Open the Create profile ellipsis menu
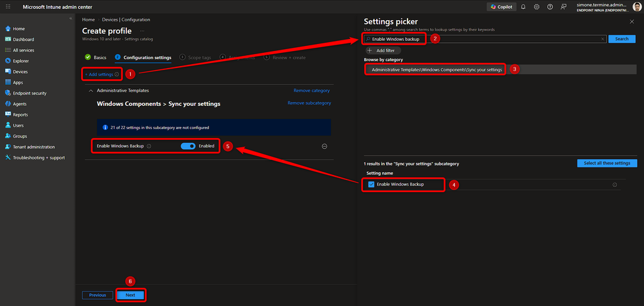The height and width of the screenshot is (306, 644). tap(142, 31)
